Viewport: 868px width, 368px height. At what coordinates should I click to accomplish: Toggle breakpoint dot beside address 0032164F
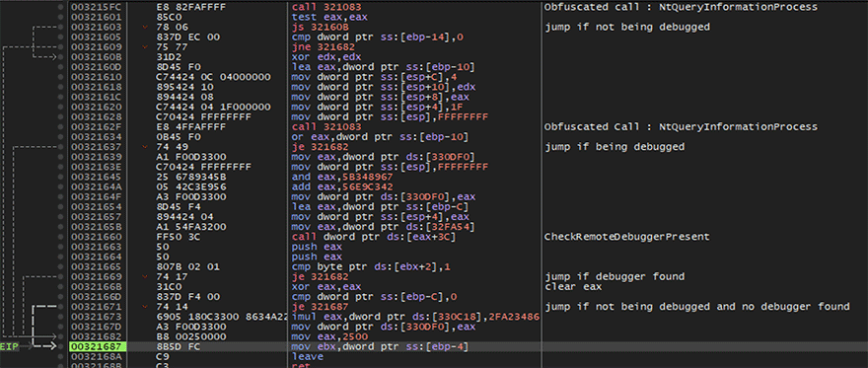click(x=61, y=196)
